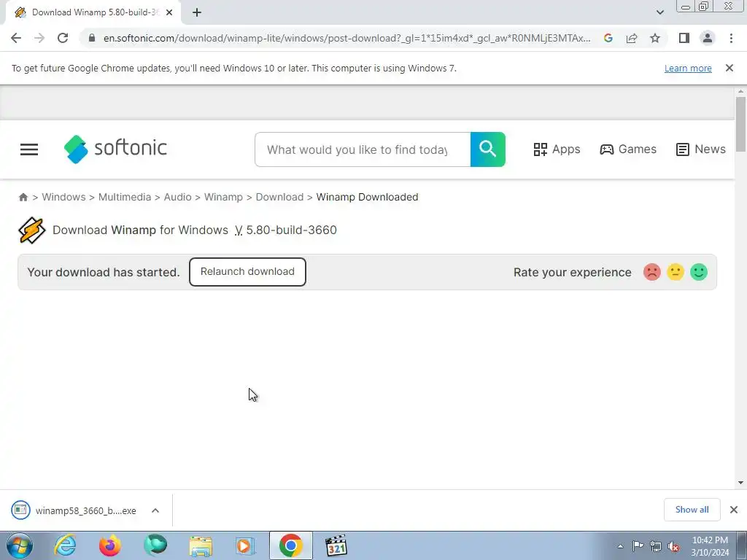Screen dimensions: 747x560
Task: Open the Multimedia breadcrumb link
Action: pos(124,197)
